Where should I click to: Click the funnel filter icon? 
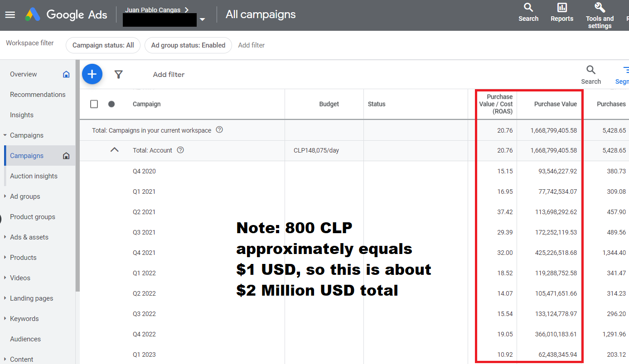118,74
